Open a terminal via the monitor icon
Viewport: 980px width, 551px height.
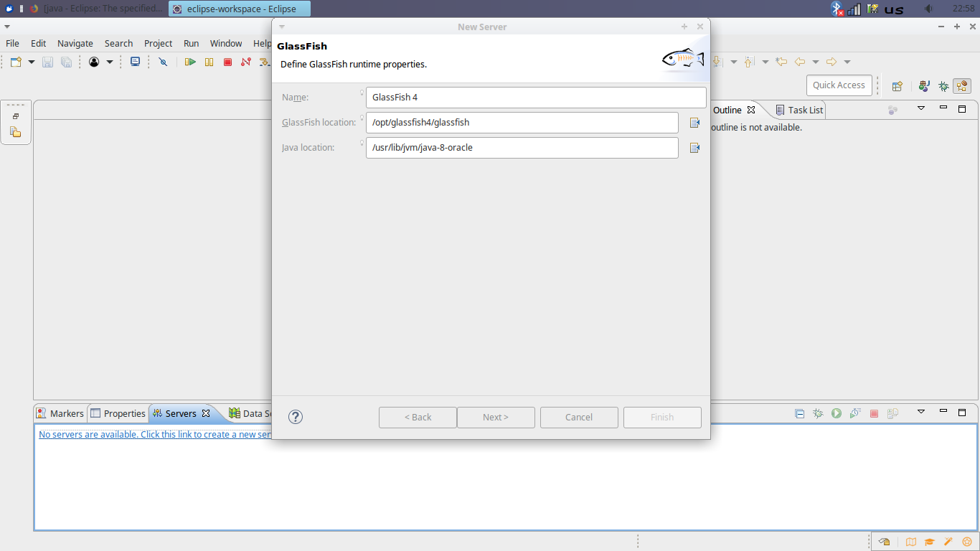[x=135, y=62]
